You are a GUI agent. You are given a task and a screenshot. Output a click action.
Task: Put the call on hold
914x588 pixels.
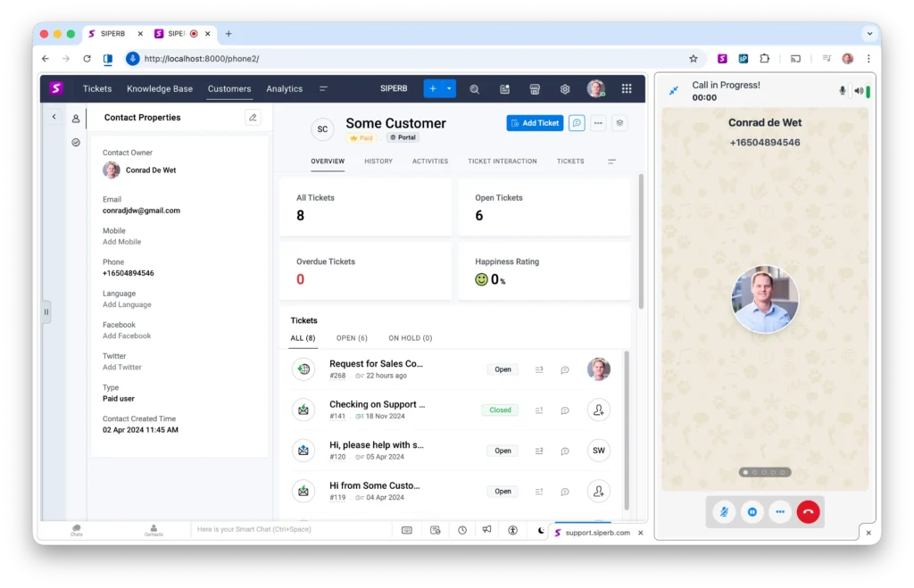click(752, 512)
